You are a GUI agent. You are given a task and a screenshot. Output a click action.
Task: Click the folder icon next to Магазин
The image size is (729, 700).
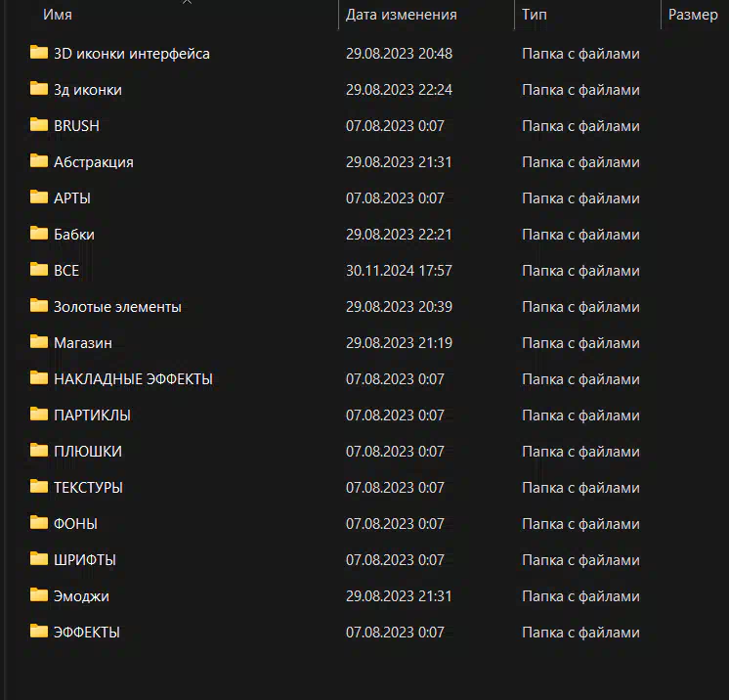click(39, 342)
